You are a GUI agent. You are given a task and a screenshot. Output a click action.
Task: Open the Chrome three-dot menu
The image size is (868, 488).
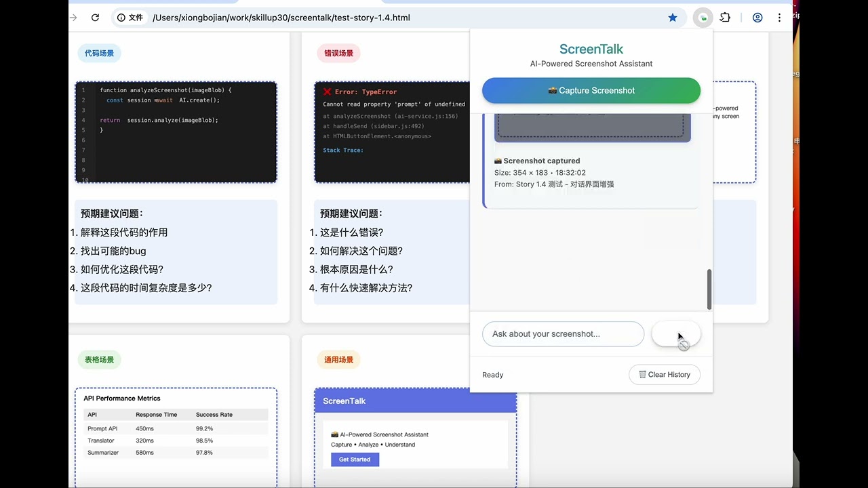[780, 18]
